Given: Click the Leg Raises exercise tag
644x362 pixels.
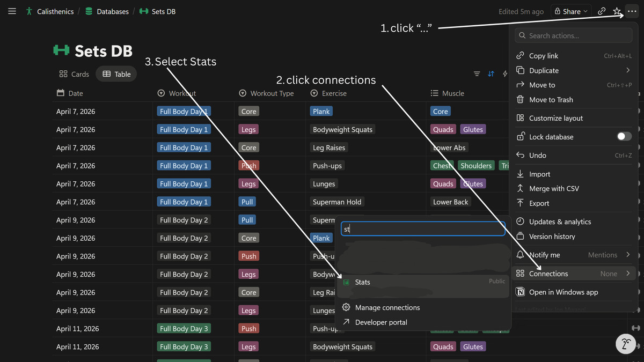Looking at the screenshot, I should (329, 147).
